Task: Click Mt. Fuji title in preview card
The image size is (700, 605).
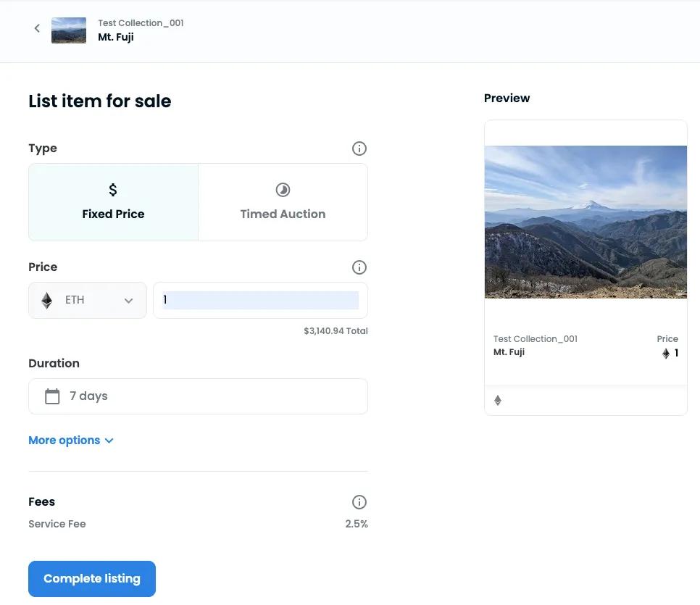Action: pyautogui.click(x=509, y=352)
